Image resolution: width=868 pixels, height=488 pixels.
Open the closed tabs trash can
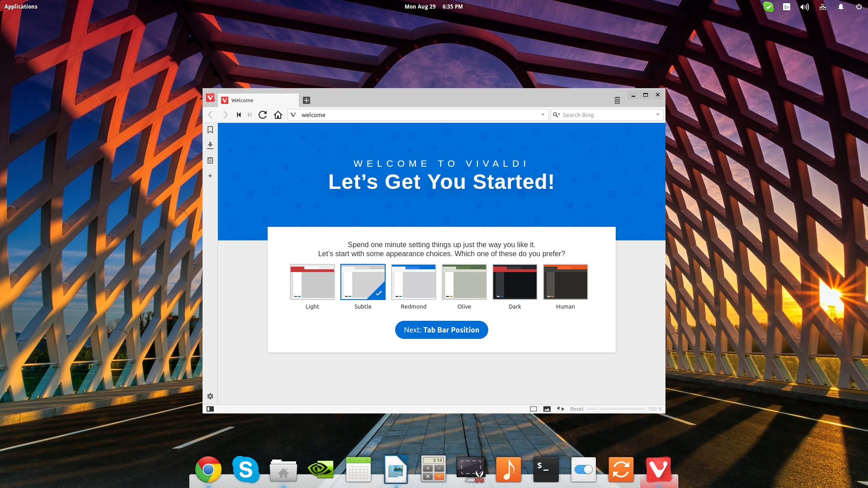[x=617, y=100]
